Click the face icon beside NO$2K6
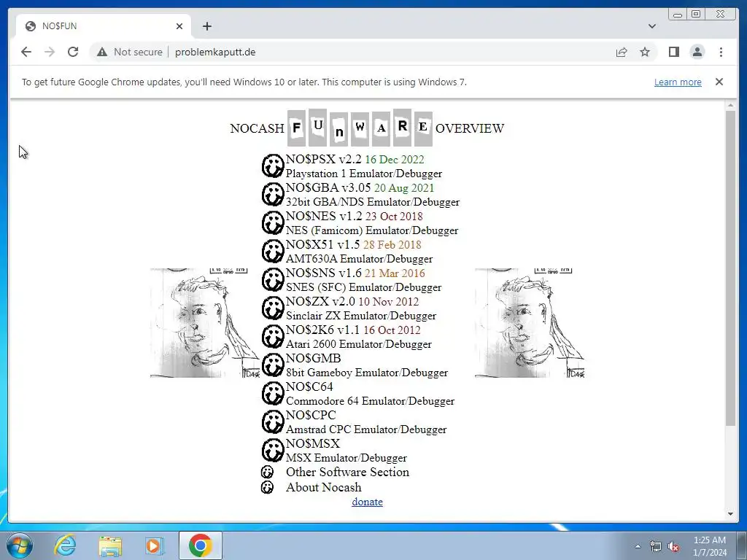747x560 pixels. 273,337
